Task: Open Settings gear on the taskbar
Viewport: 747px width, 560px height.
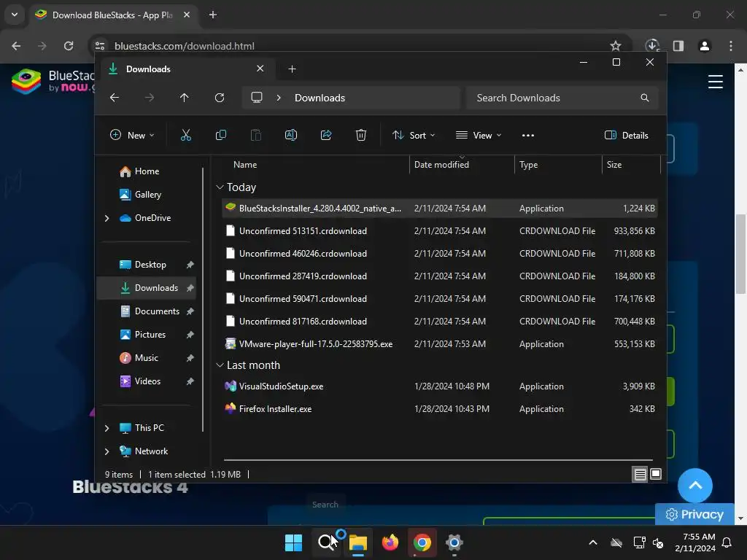Action: pyautogui.click(x=454, y=542)
